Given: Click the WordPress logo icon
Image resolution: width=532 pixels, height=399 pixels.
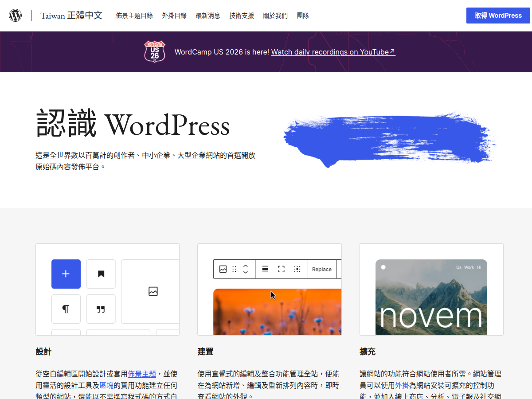Looking at the screenshot, I should (x=16, y=16).
